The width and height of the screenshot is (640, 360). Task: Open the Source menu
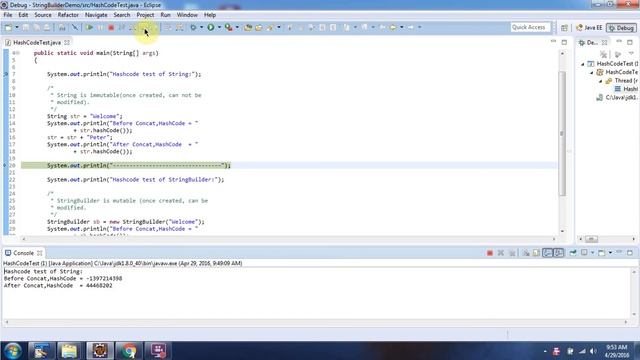(43, 15)
